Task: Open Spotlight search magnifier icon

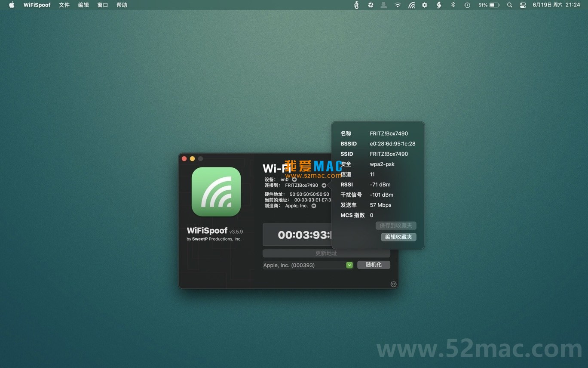Action: 509,5
